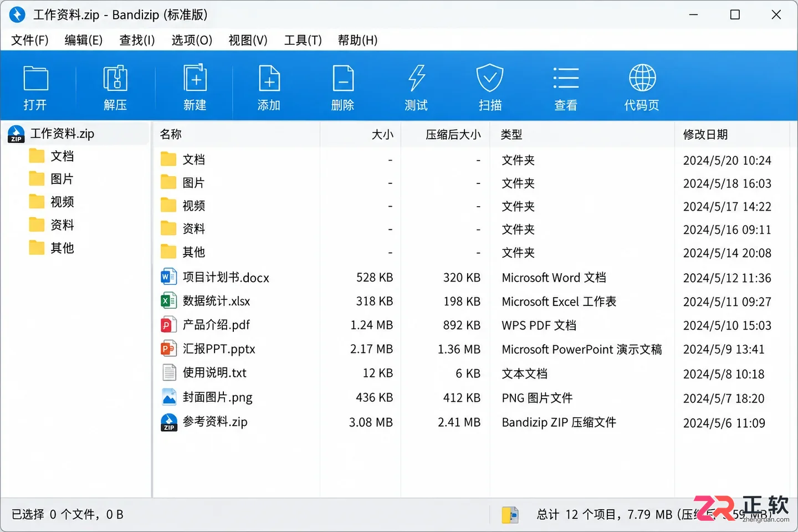Viewport: 798px width, 532px height.
Task: Click the 2.41 MB compressed size cell
Action: coord(459,422)
